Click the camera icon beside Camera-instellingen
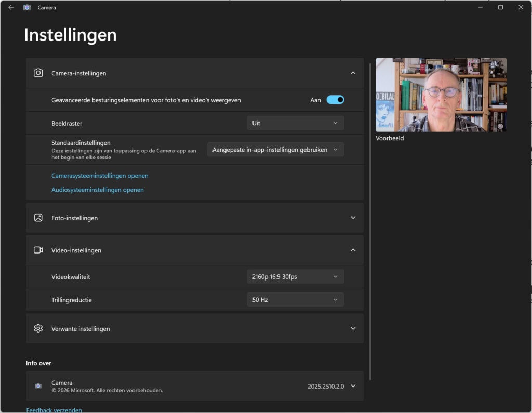Image resolution: width=532 pixels, height=413 pixels. click(38, 73)
